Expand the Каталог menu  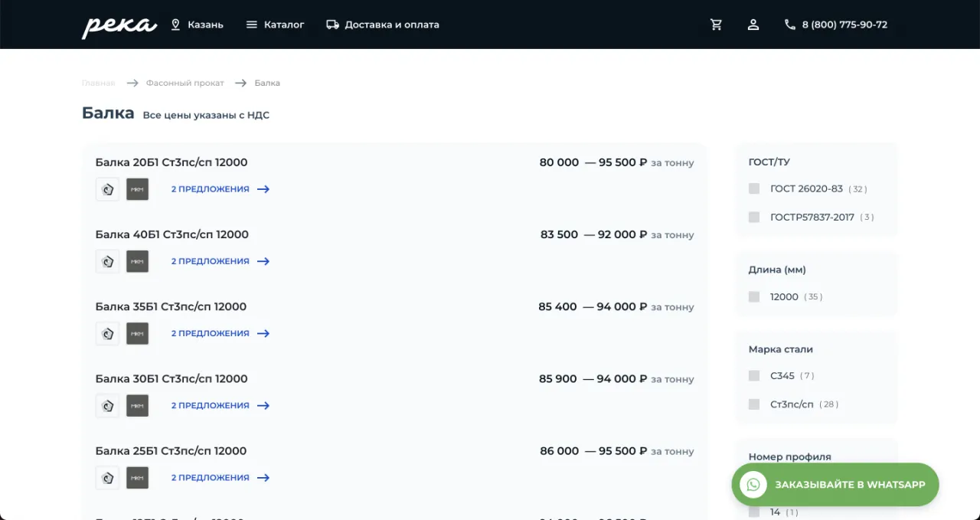click(x=275, y=25)
